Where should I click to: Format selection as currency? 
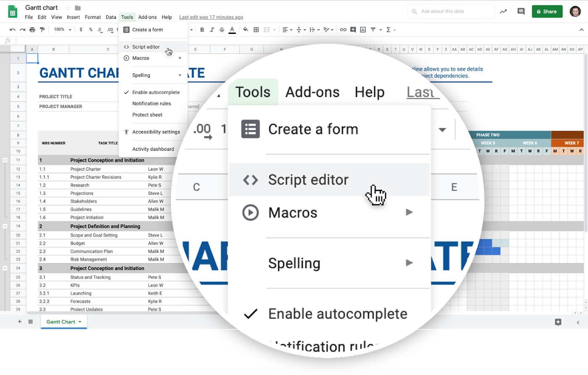pyautogui.click(x=81, y=29)
